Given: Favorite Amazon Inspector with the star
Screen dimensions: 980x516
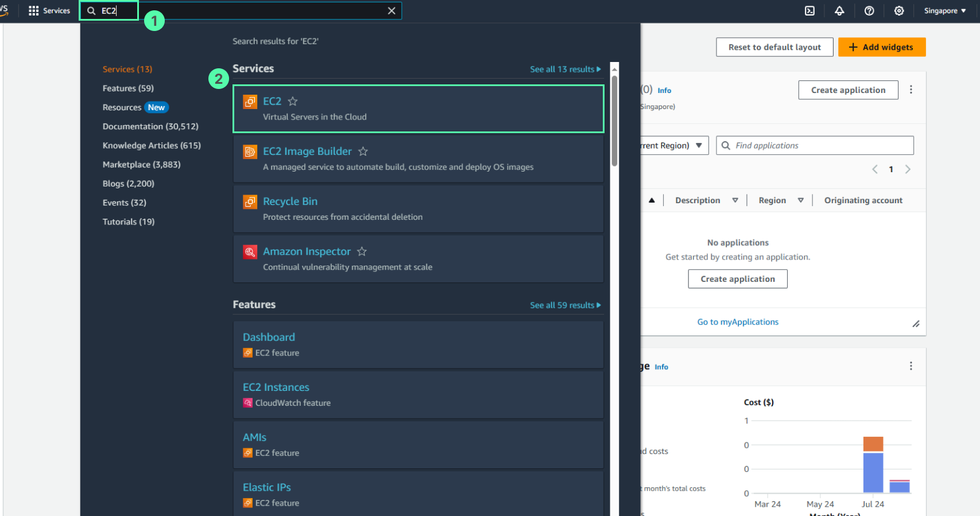Looking at the screenshot, I should 362,251.
